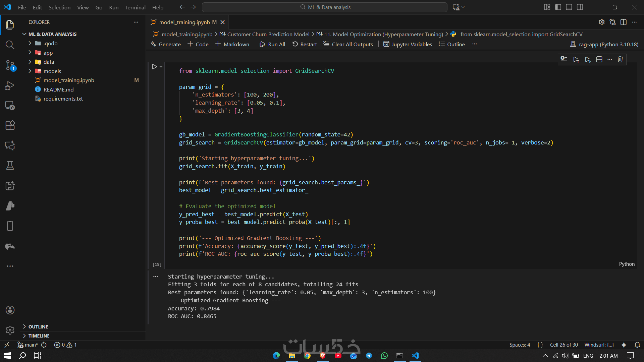Close the model_training.ipynb tab
This screenshot has height=362, width=644.
223,22
